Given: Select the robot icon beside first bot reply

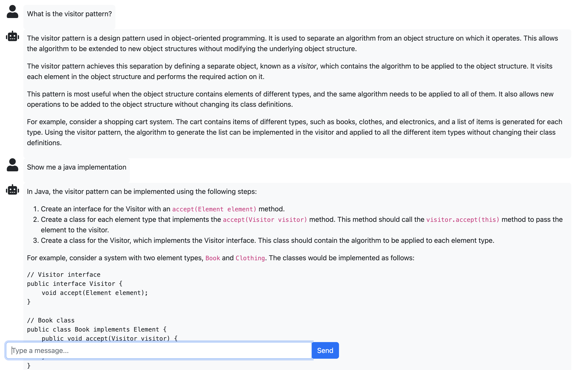Looking at the screenshot, I should 12,37.
